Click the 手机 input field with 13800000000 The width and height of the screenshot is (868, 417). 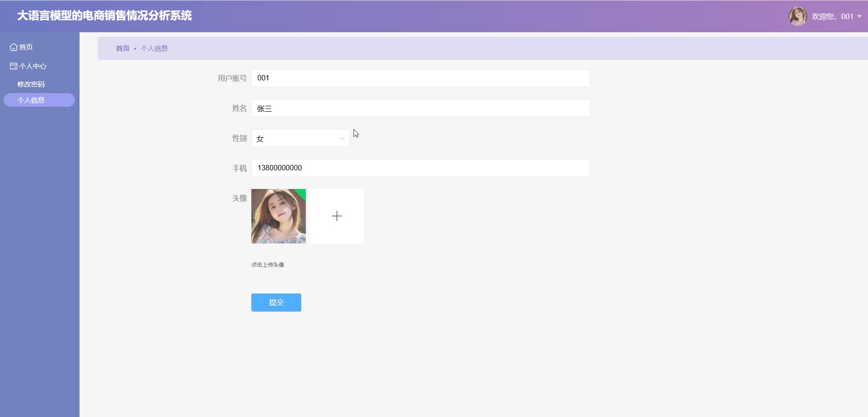tap(421, 168)
